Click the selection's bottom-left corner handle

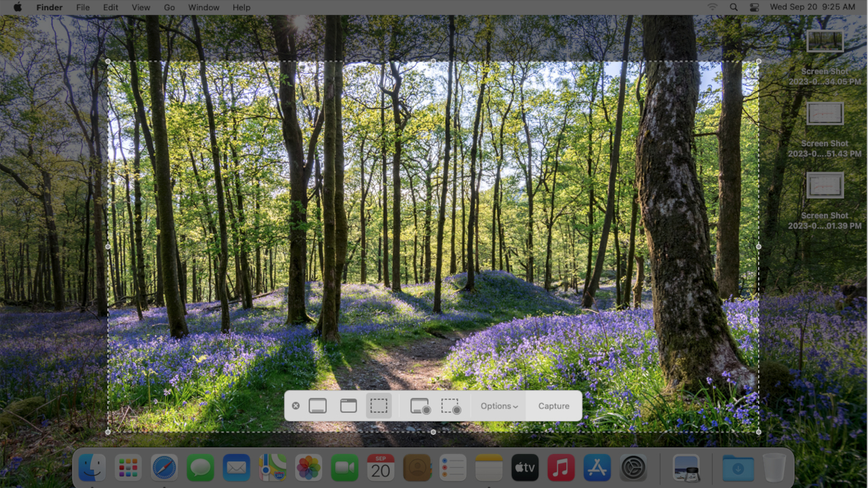coord(108,432)
